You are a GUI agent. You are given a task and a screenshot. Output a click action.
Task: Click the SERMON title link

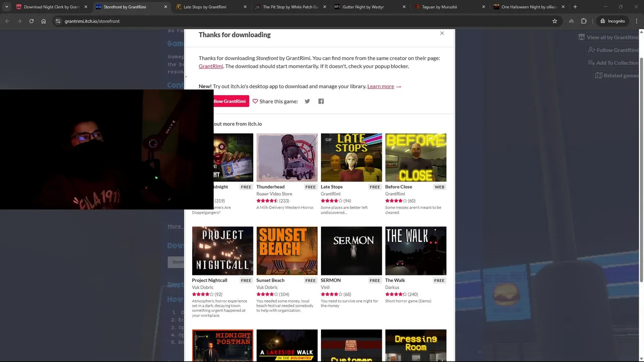tap(331, 280)
